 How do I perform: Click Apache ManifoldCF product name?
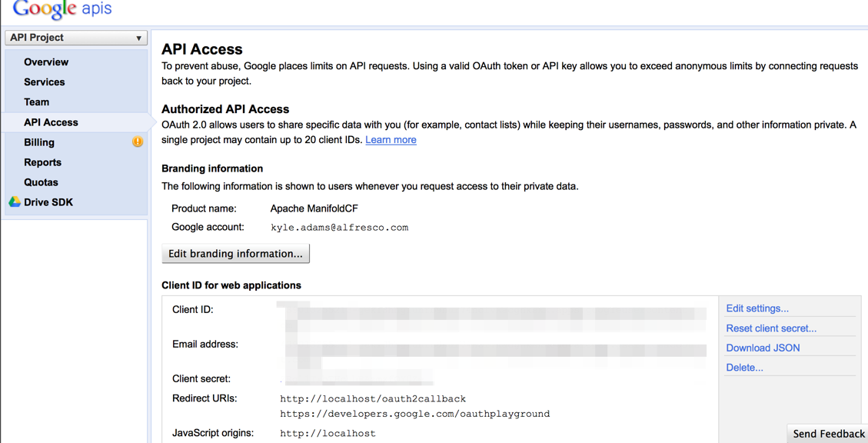[314, 208]
